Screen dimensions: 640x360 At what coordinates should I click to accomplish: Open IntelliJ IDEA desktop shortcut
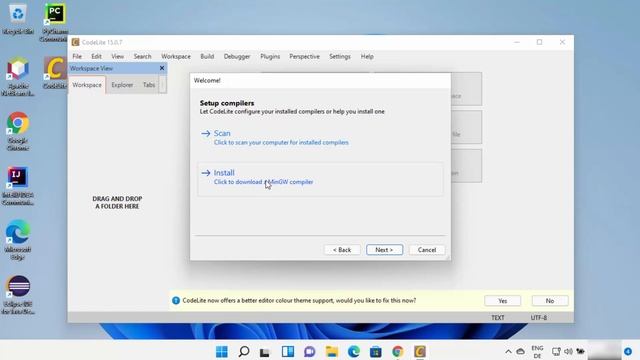(x=18, y=186)
